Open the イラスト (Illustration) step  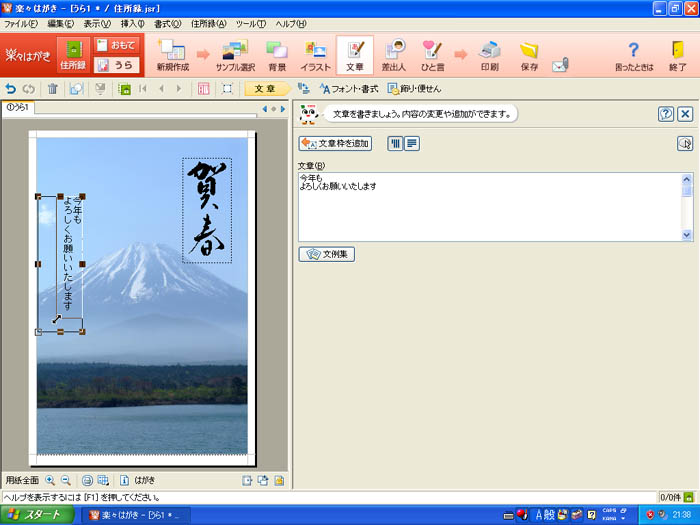pyautogui.click(x=315, y=54)
